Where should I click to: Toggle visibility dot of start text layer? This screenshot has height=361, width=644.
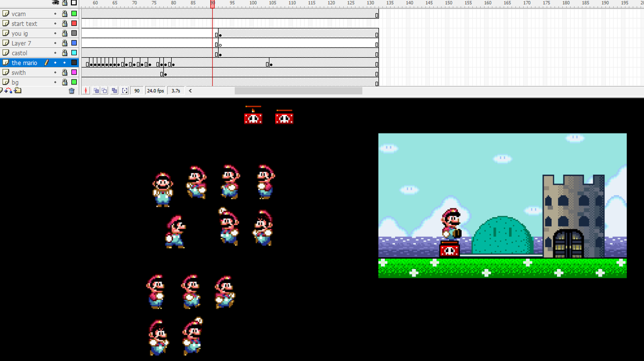(x=55, y=24)
